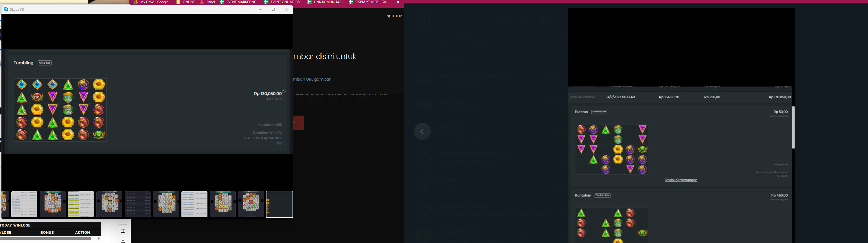The width and height of the screenshot is (868, 243).
Task: Click the TUTUP close button
Action: coord(394,16)
